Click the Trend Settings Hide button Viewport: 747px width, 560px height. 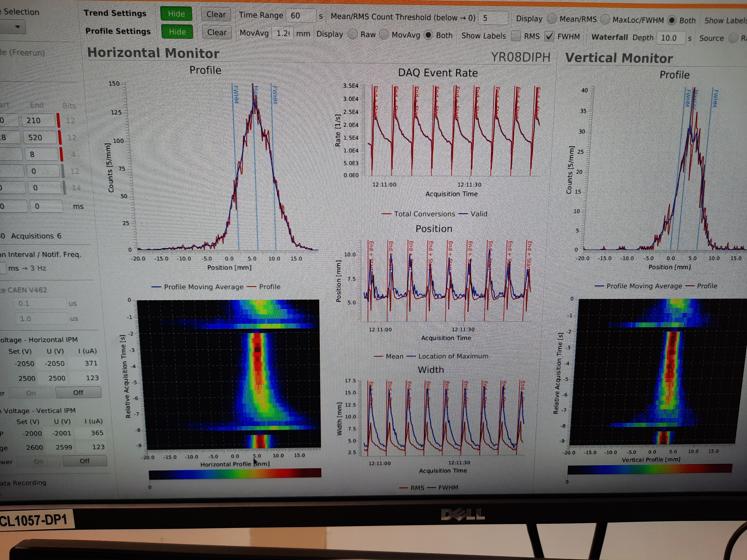[x=176, y=14]
